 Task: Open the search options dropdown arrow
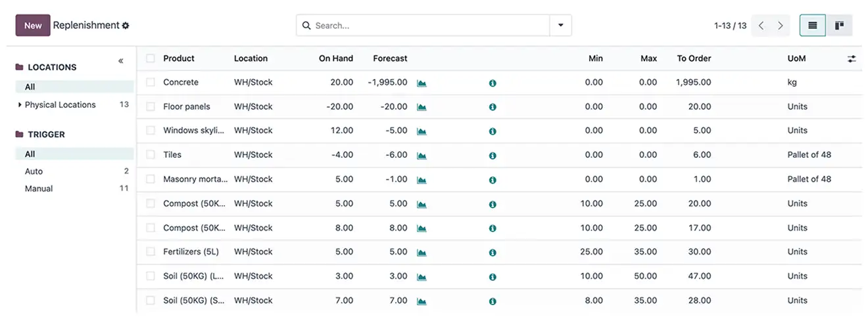560,26
